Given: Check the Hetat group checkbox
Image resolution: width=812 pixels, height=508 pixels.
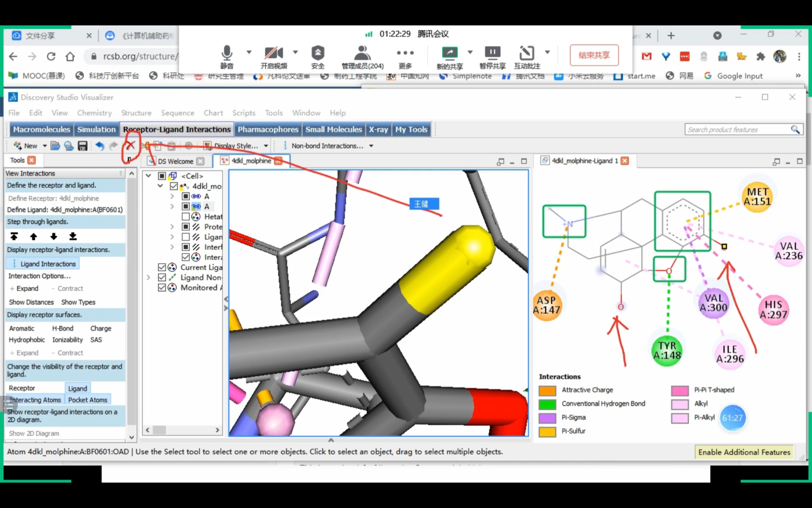Looking at the screenshot, I should pos(186,216).
